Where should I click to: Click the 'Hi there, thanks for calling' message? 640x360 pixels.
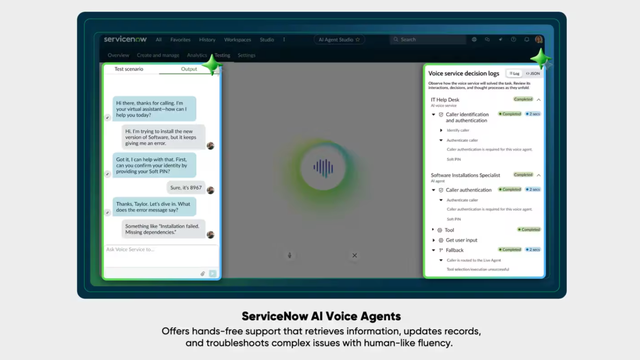click(154, 109)
